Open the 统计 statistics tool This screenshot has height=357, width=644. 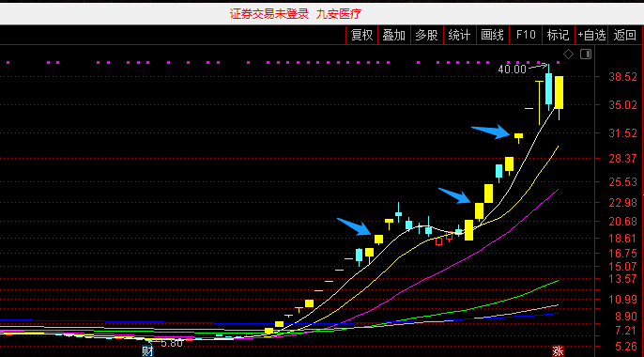click(460, 36)
